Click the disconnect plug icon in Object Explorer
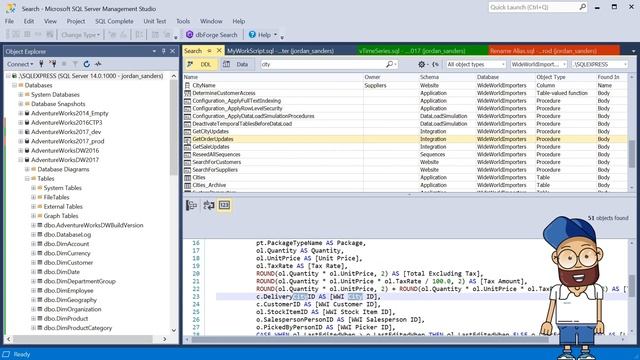640x360 pixels. pos(53,64)
